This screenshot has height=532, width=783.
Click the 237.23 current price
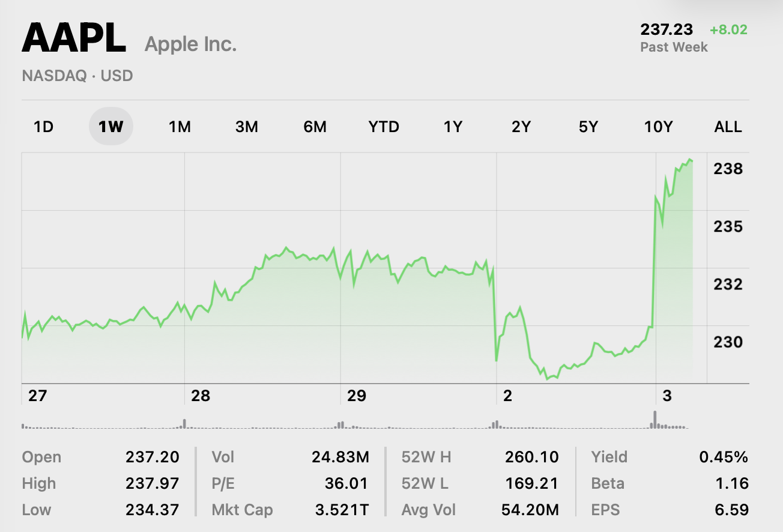click(x=667, y=29)
